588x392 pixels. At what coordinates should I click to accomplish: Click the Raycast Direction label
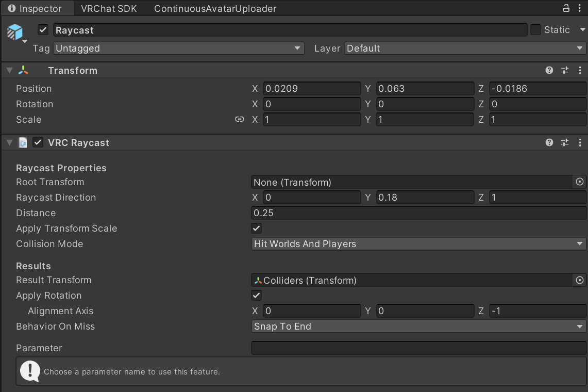pos(56,198)
